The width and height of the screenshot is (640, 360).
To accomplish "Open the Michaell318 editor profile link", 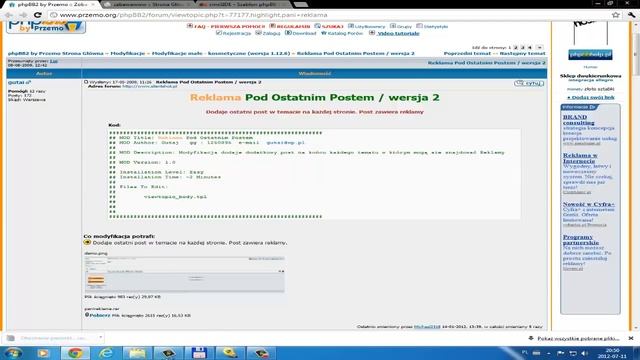I will (427, 327).
